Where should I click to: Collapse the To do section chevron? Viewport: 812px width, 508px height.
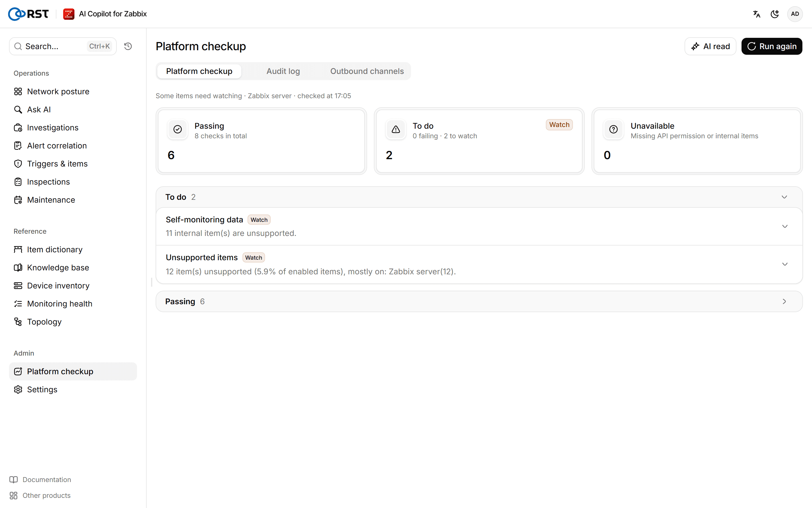point(784,197)
